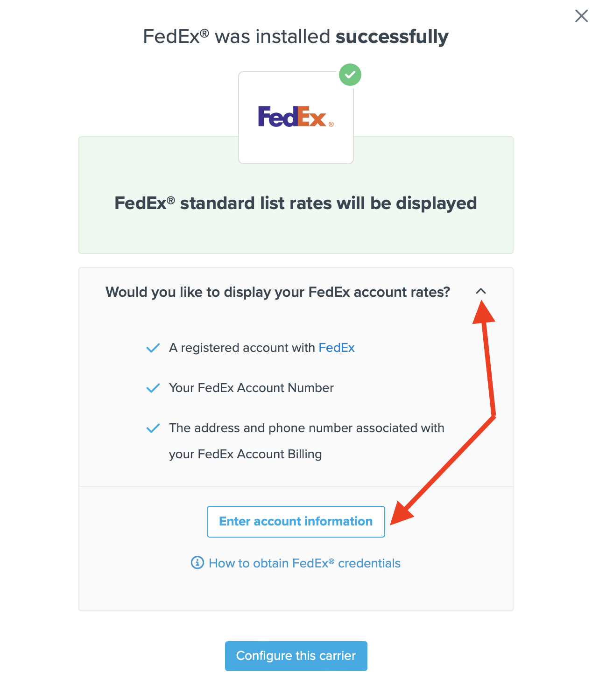Close the FedEx installation dialog
This screenshot has width=592, height=700.
click(x=581, y=16)
